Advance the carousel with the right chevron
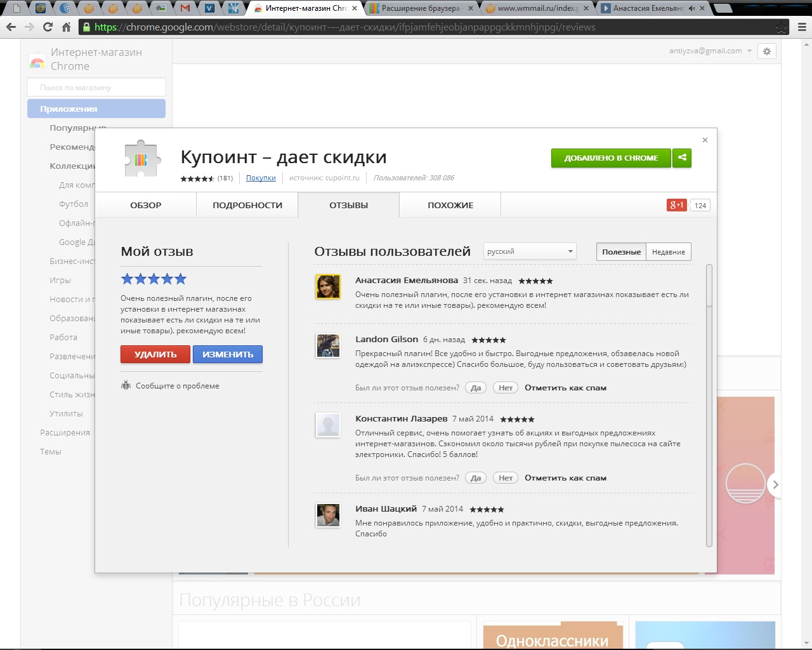Image resolution: width=812 pixels, height=650 pixels. tap(775, 485)
